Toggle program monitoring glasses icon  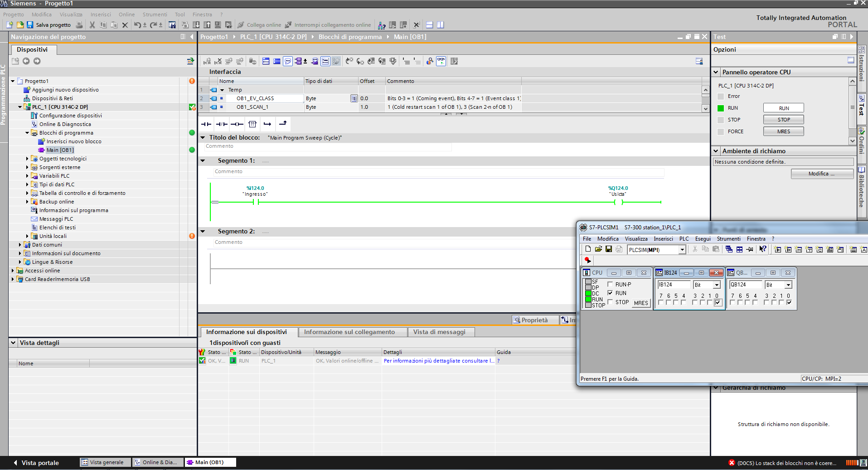(441, 61)
